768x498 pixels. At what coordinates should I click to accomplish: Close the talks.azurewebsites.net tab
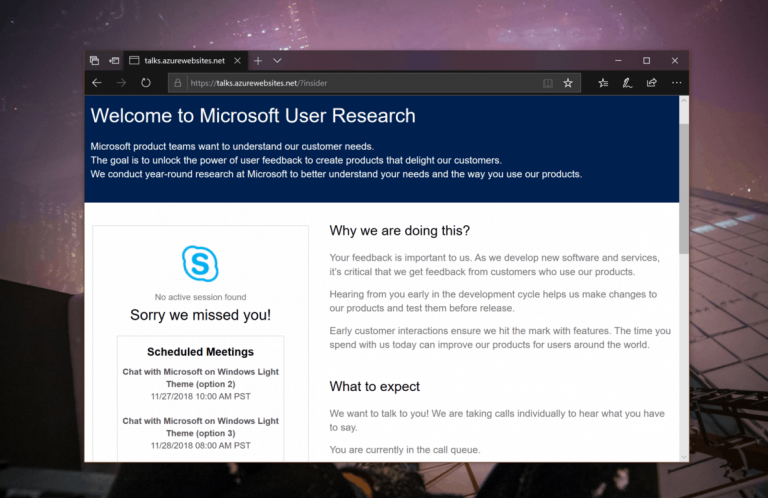point(237,61)
